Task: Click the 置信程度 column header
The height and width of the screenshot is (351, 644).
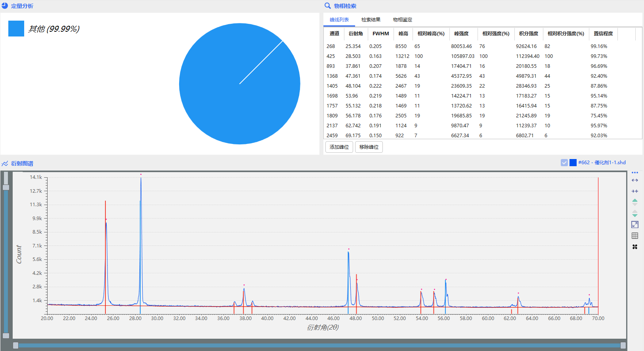Action: (603, 34)
